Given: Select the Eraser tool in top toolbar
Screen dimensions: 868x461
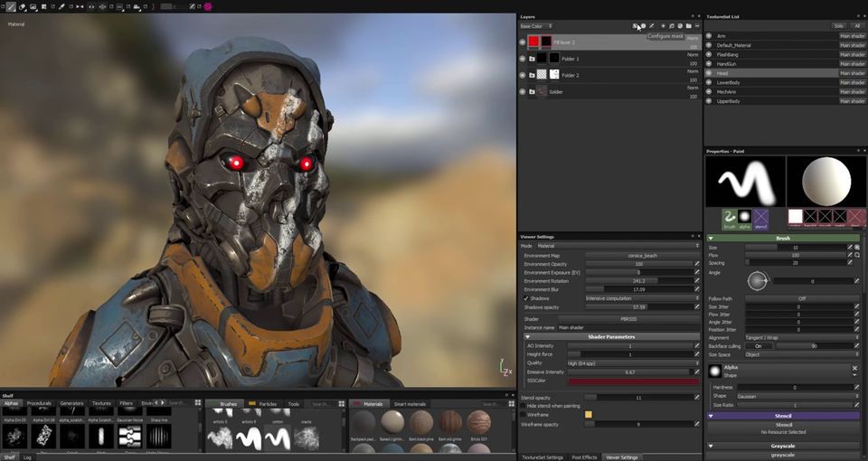Looking at the screenshot, I should coord(22,6).
